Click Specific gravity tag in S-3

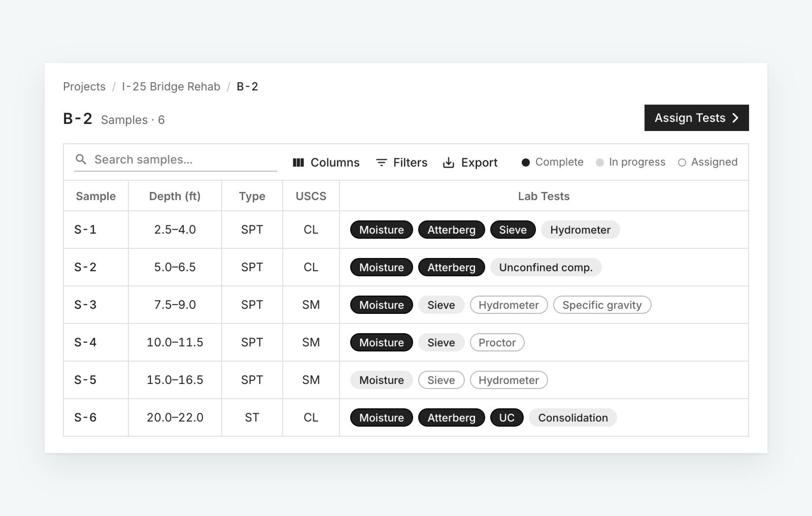602,305
